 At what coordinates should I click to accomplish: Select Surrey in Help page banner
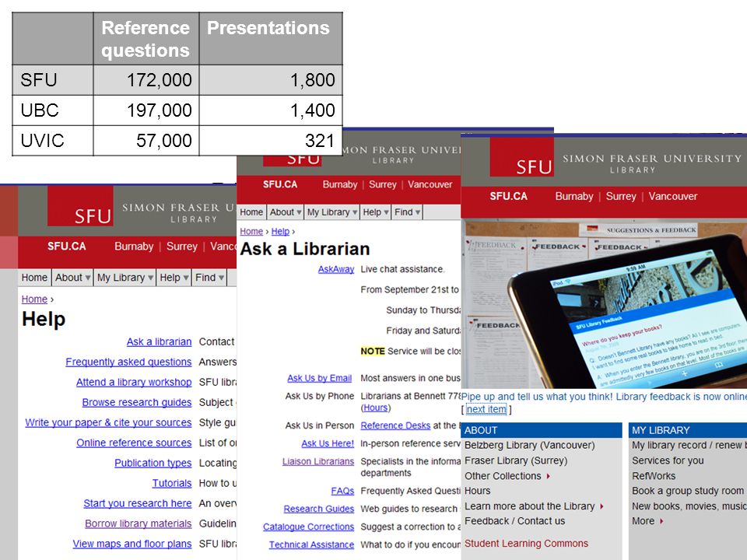(182, 247)
